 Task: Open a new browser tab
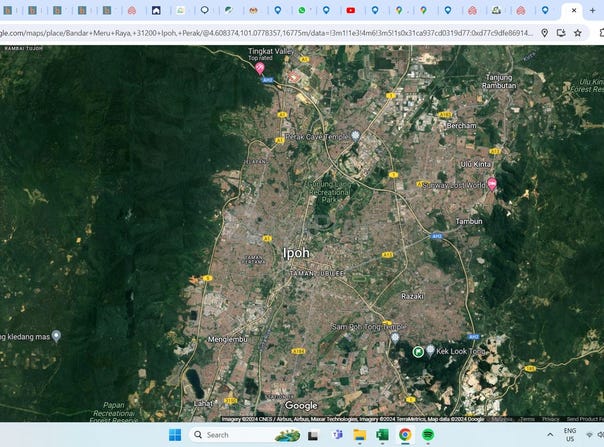pos(592,10)
